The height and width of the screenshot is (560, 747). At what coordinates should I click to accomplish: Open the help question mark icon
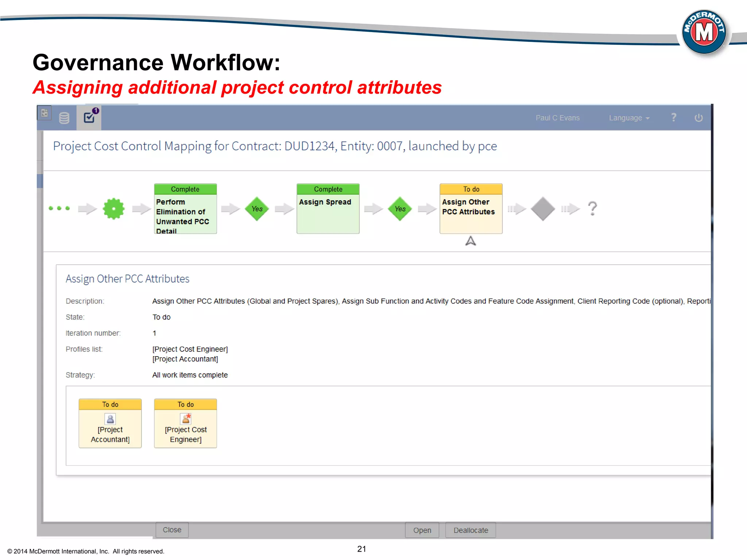coord(674,117)
